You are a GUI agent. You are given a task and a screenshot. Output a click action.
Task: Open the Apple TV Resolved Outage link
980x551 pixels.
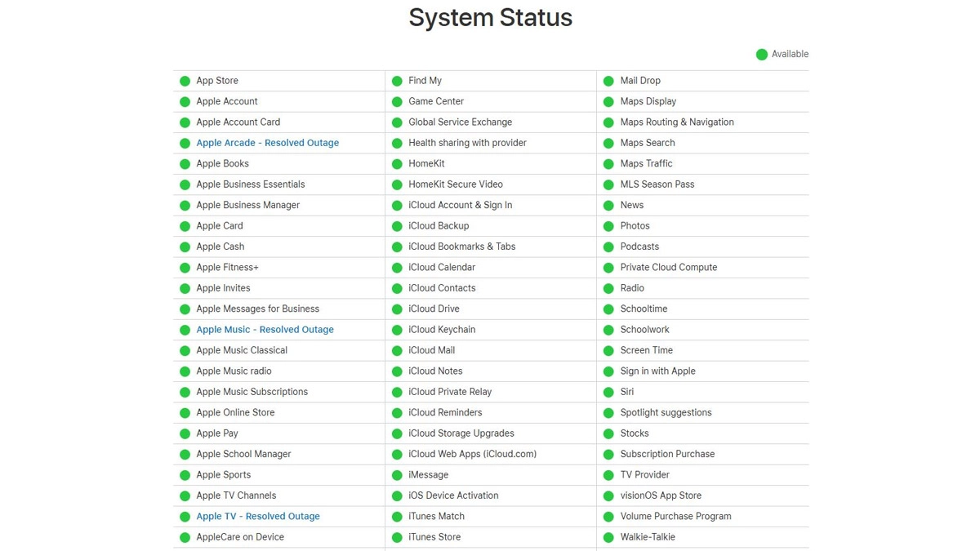(x=258, y=516)
